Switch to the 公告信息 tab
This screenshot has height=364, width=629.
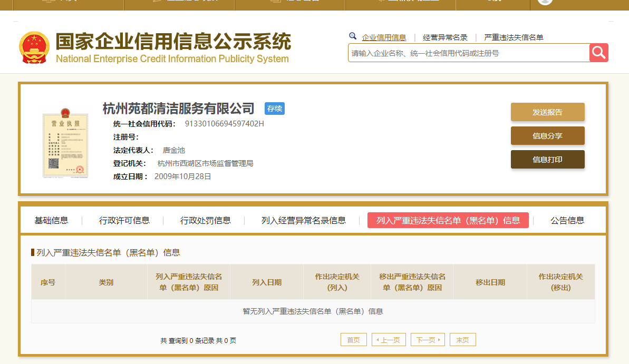[567, 221]
